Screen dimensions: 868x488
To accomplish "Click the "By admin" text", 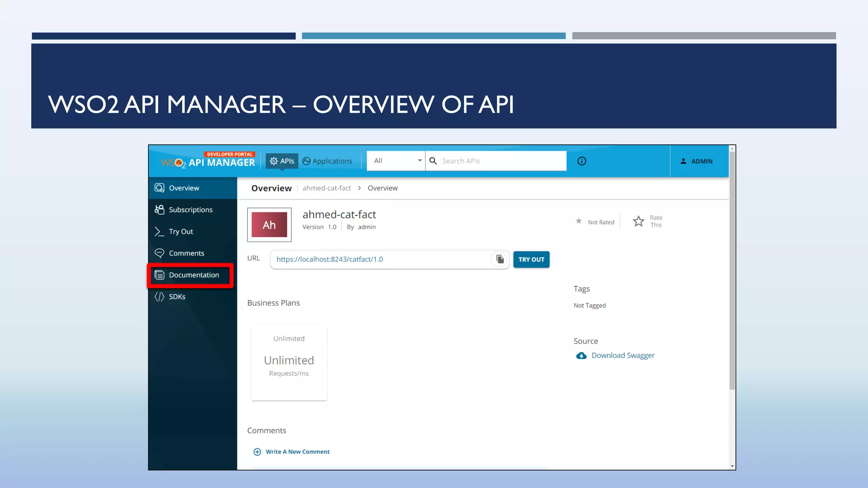I will pos(361,227).
